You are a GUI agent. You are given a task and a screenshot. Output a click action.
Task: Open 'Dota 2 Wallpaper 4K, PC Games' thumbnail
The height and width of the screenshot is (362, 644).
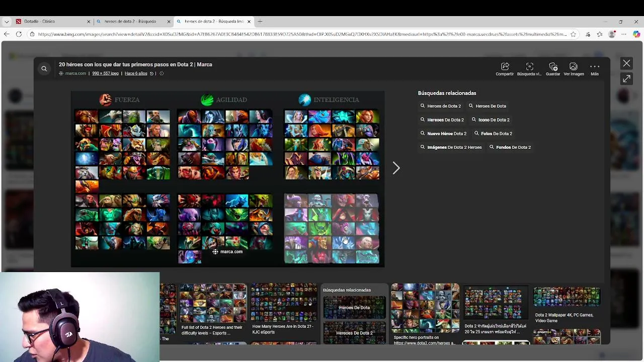click(x=567, y=306)
